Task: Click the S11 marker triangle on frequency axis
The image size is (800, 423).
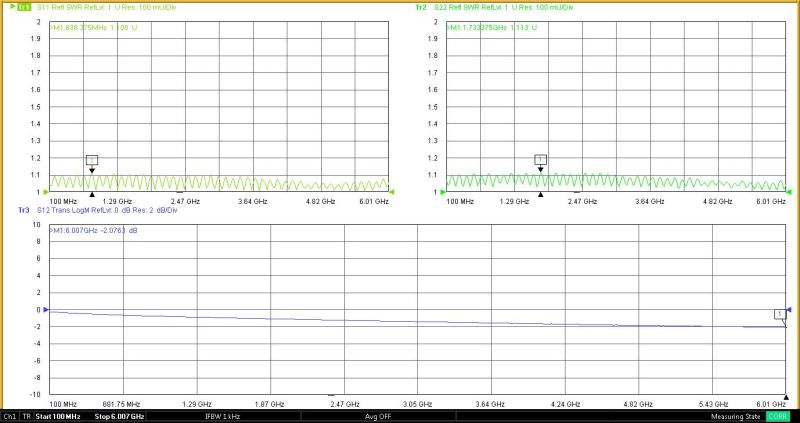Action: point(92,195)
